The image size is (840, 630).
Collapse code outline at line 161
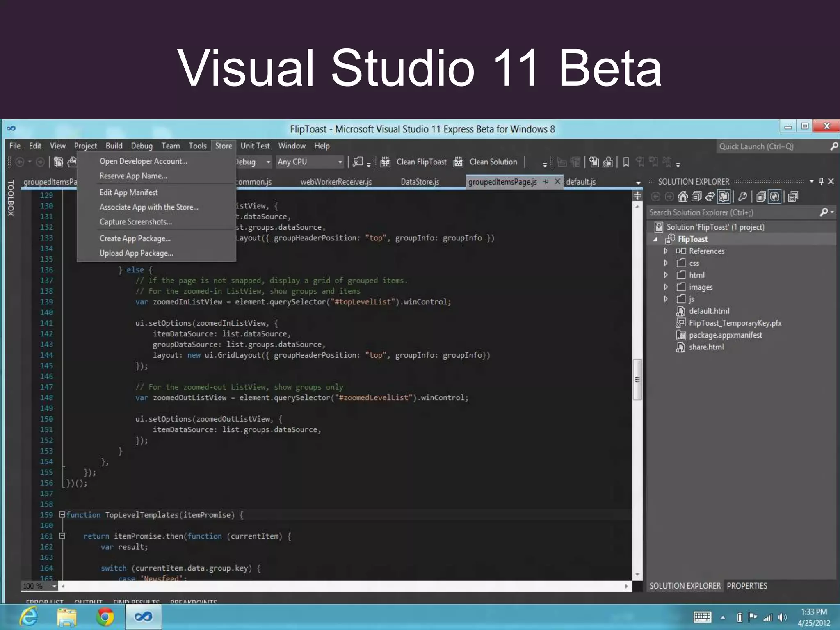[62, 536]
